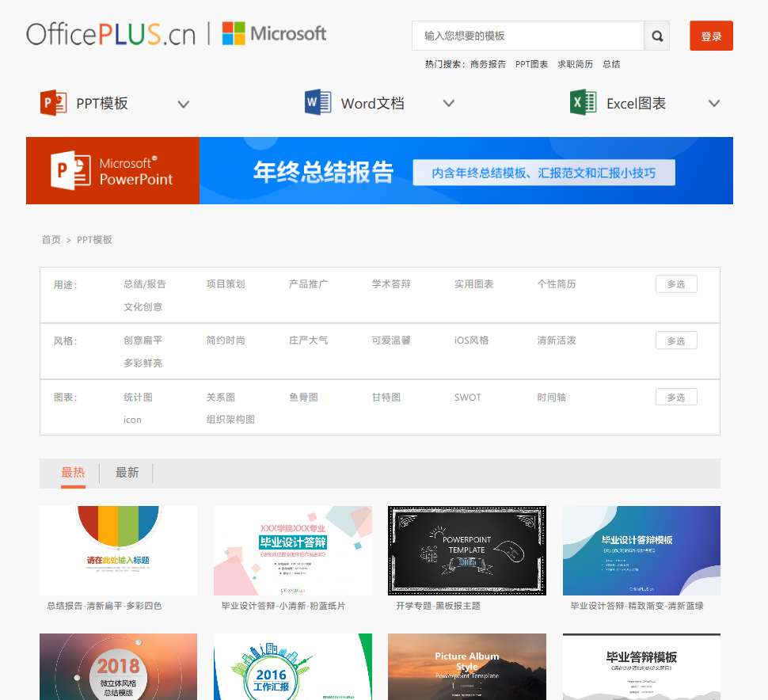Click hot search term 求职简历

pyautogui.click(x=575, y=64)
